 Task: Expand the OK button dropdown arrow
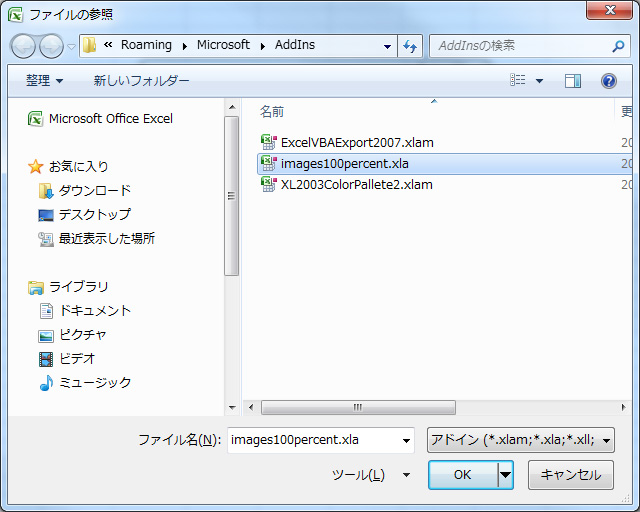(505, 475)
